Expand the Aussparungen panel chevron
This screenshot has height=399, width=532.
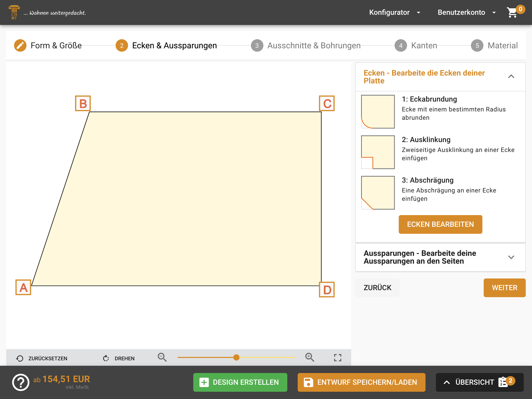click(511, 257)
